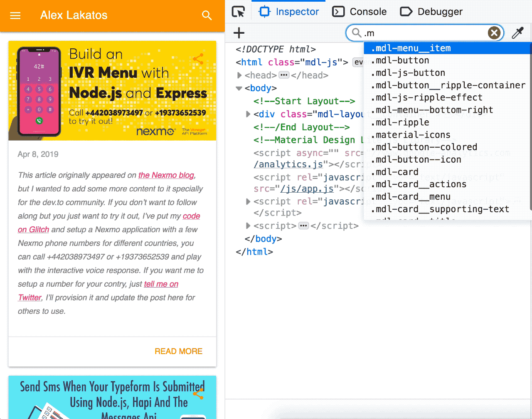Click the Alex Lakatos site title
Image resolution: width=532 pixels, height=419 pixels.
74,15
